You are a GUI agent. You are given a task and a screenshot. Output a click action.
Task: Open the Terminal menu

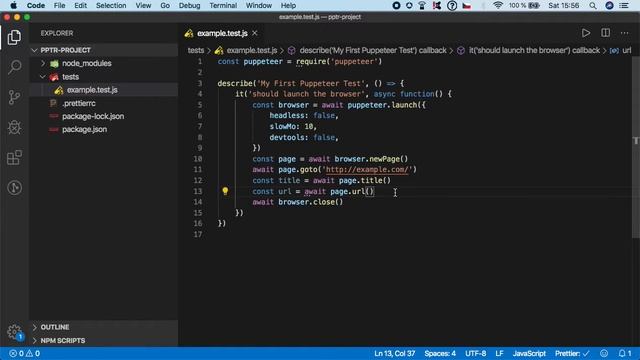click(x=223, y=5)
